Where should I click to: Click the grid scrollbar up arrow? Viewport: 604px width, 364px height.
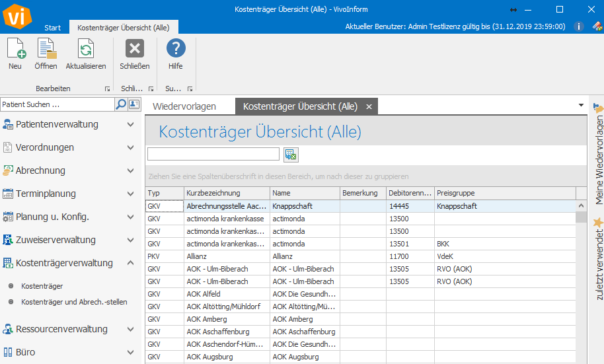point(581,205)
